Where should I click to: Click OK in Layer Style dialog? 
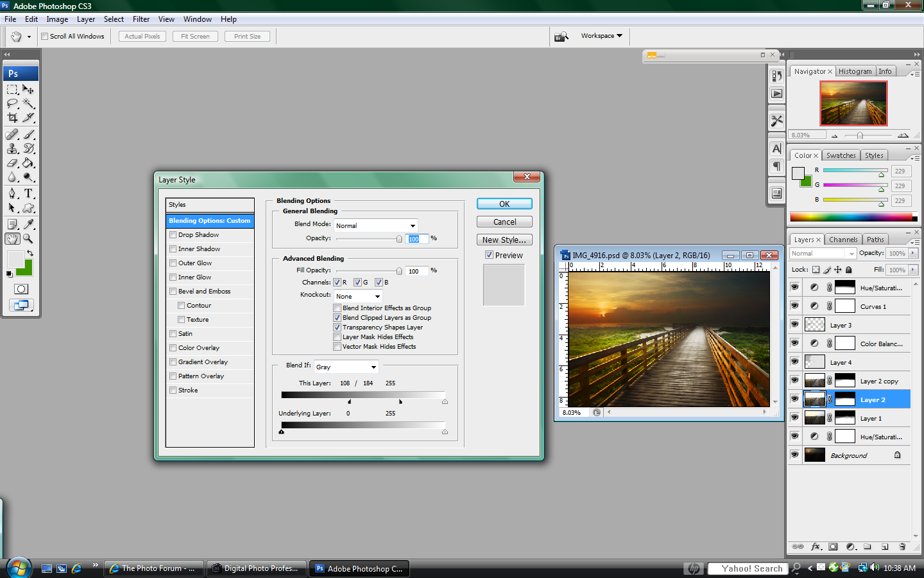click(x=504, y=204)
